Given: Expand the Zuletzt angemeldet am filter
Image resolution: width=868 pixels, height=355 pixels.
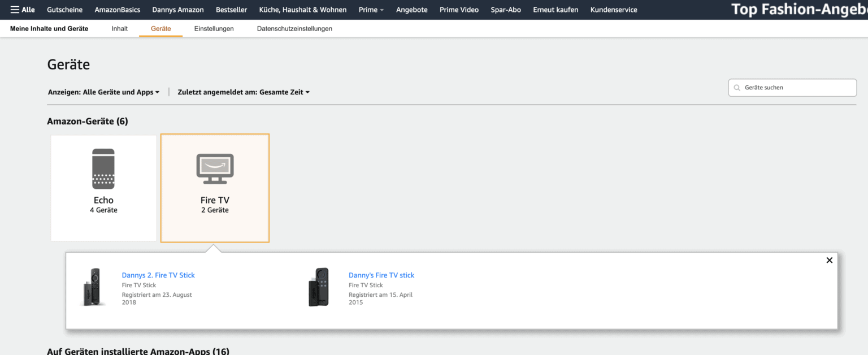Looking at the screenshot, I should [244, 92].
